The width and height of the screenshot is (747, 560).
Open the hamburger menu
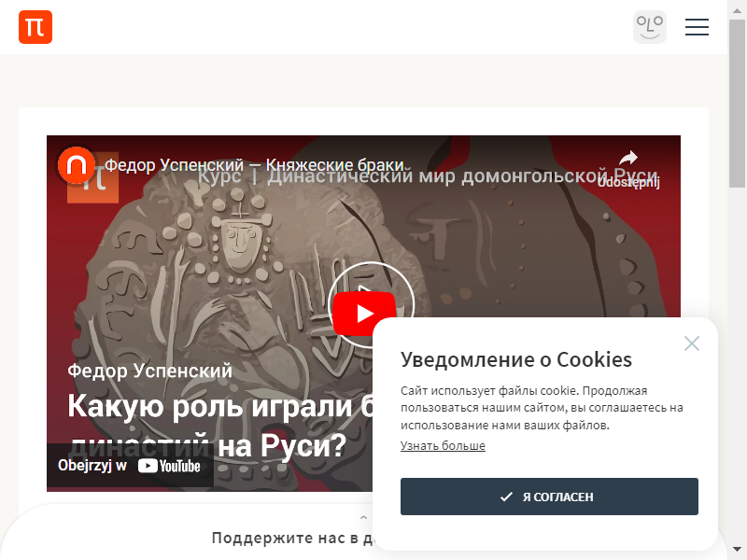(x=697, y=27)
